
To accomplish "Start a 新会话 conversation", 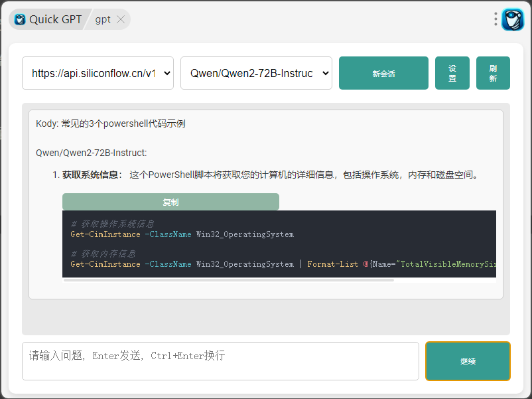I will click(383, 73).
